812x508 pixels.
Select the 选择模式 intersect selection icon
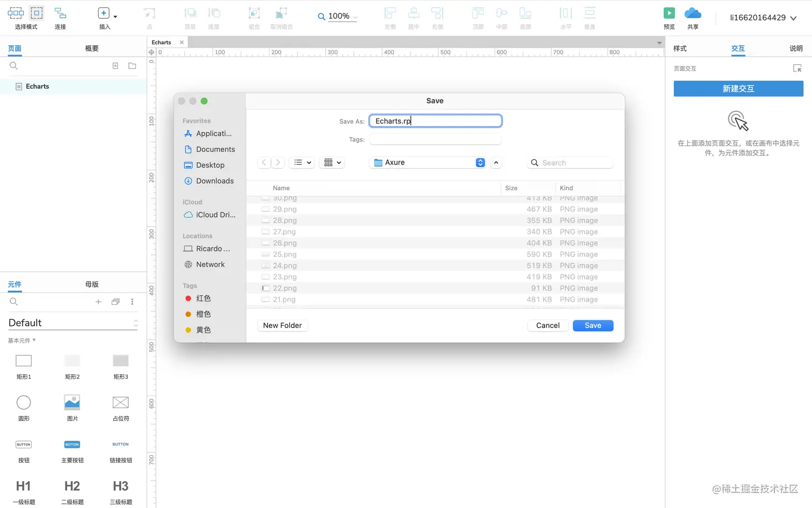(x=16, y=12)
